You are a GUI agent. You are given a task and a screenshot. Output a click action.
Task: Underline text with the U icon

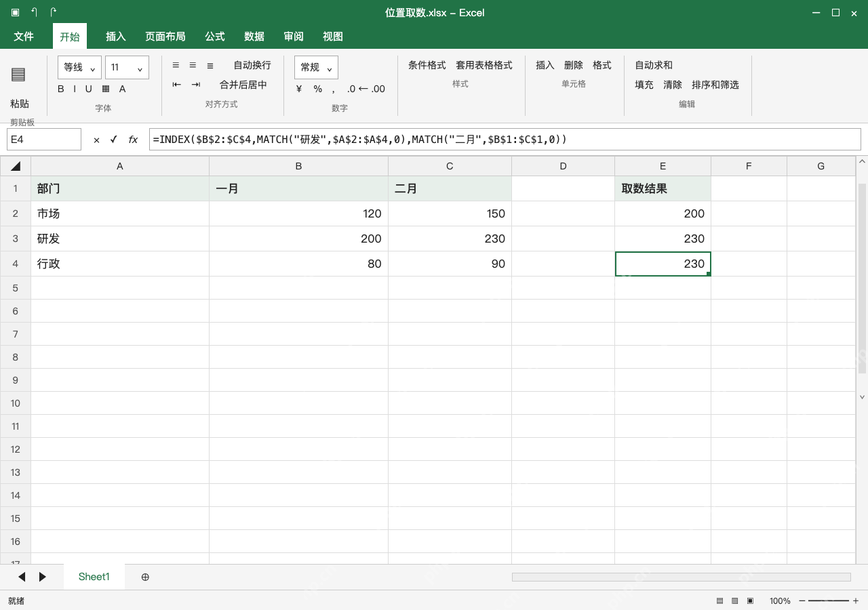[88, 89]
